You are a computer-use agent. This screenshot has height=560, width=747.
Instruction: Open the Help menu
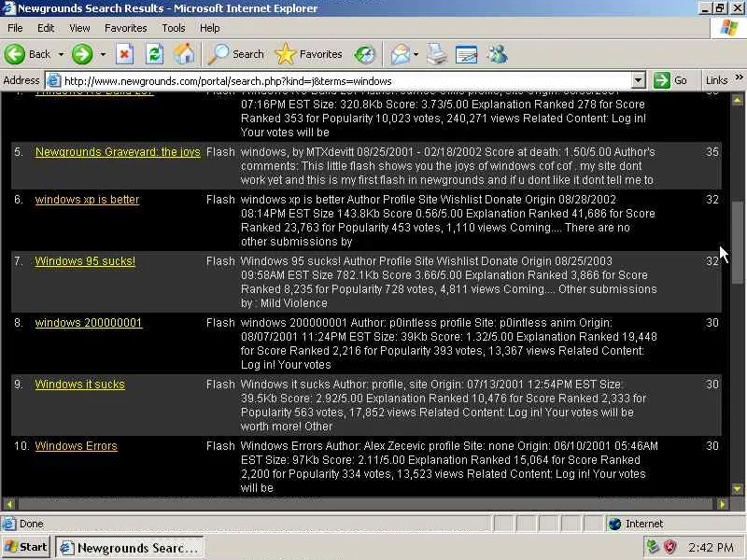(x=209, y=28)
